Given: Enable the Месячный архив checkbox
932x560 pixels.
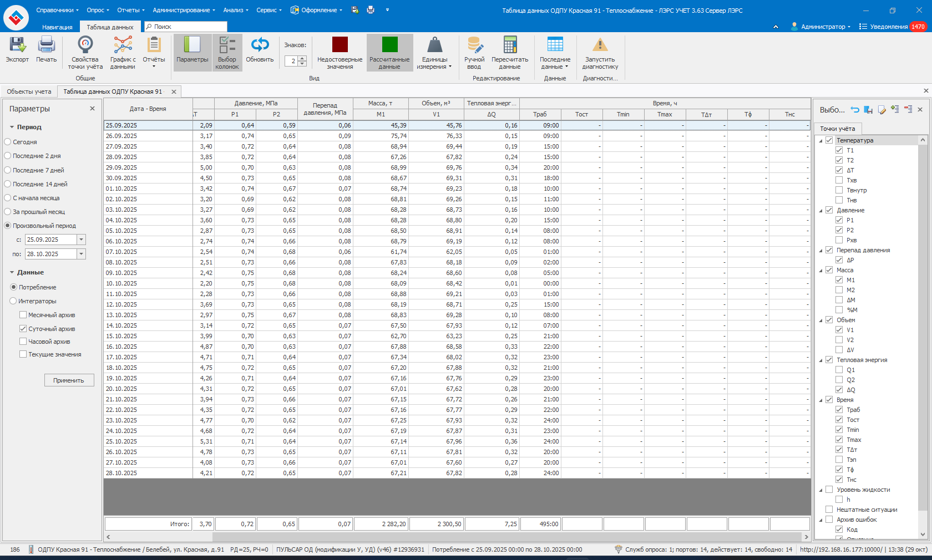Looking at the screenshot, I should (23, 315).
